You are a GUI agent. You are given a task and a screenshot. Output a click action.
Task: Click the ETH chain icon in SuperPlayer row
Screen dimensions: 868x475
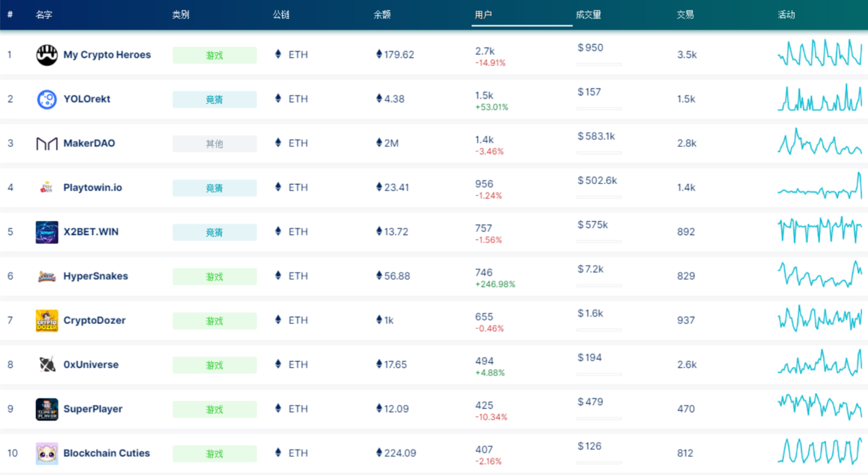(x=278, y=409)
